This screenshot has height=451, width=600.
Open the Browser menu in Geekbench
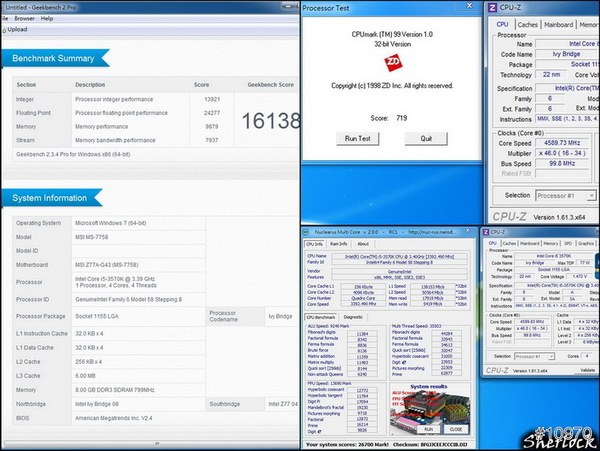click(x=24, y=18)
